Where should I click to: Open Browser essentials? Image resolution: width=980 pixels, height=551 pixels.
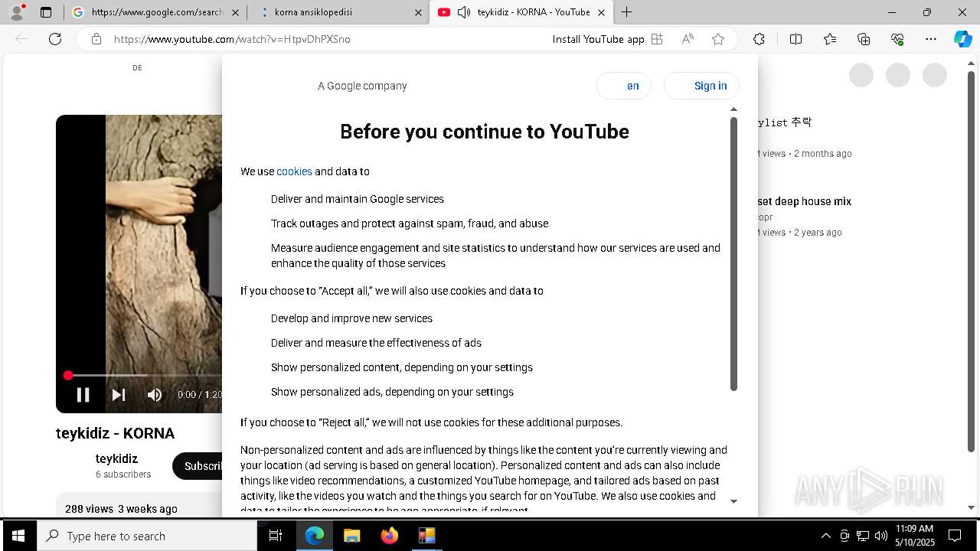click(x=897, y=39)
